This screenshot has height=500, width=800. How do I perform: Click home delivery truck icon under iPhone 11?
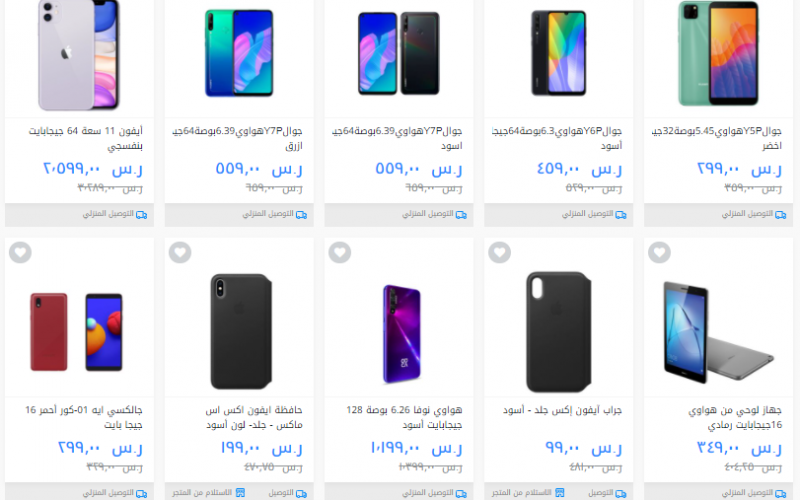tap(141, 215)
